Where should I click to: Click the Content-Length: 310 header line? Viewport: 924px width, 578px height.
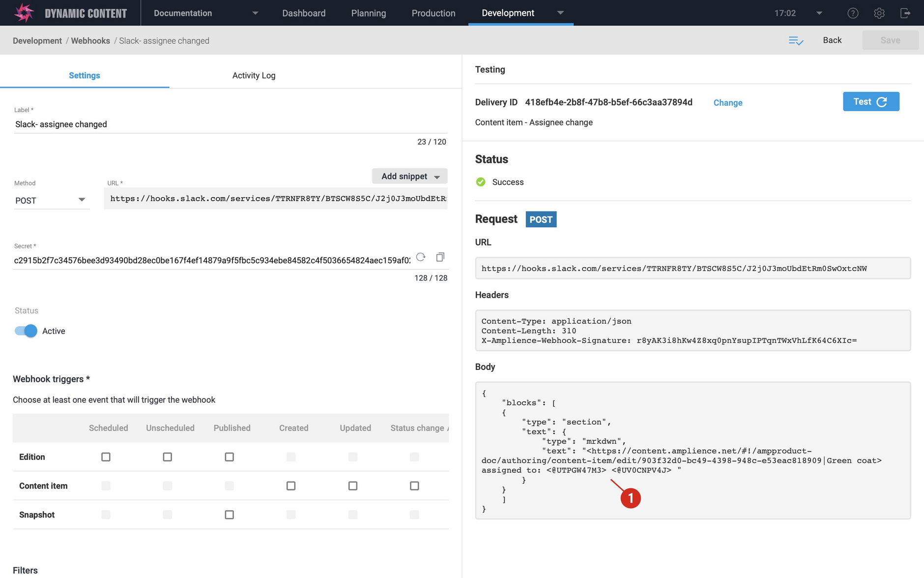(529, 331)
